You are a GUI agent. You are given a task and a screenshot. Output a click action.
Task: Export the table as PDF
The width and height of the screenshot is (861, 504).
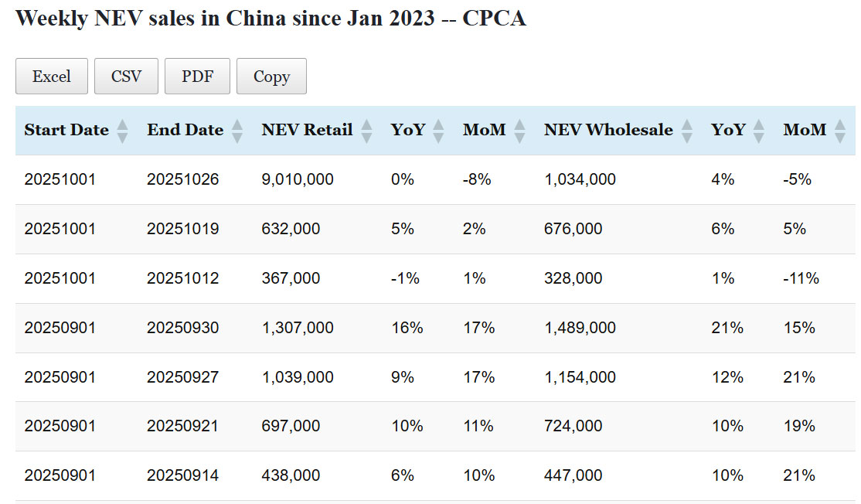(197, 77)
